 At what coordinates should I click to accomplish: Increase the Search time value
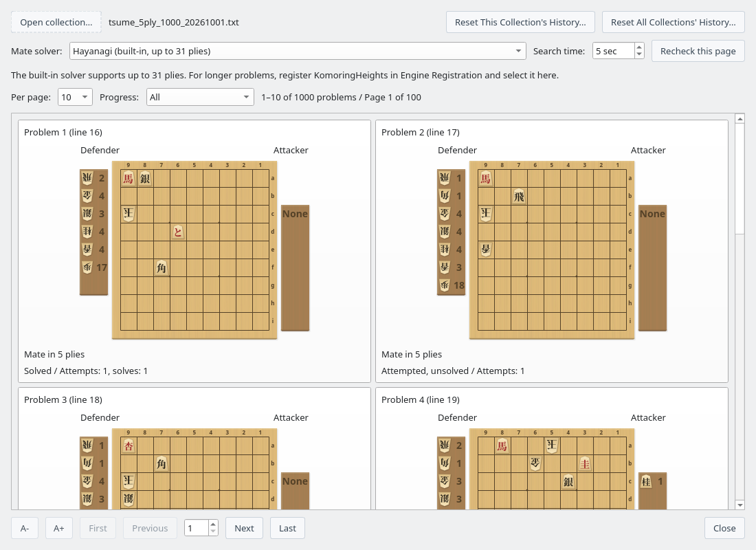[639, 47]
